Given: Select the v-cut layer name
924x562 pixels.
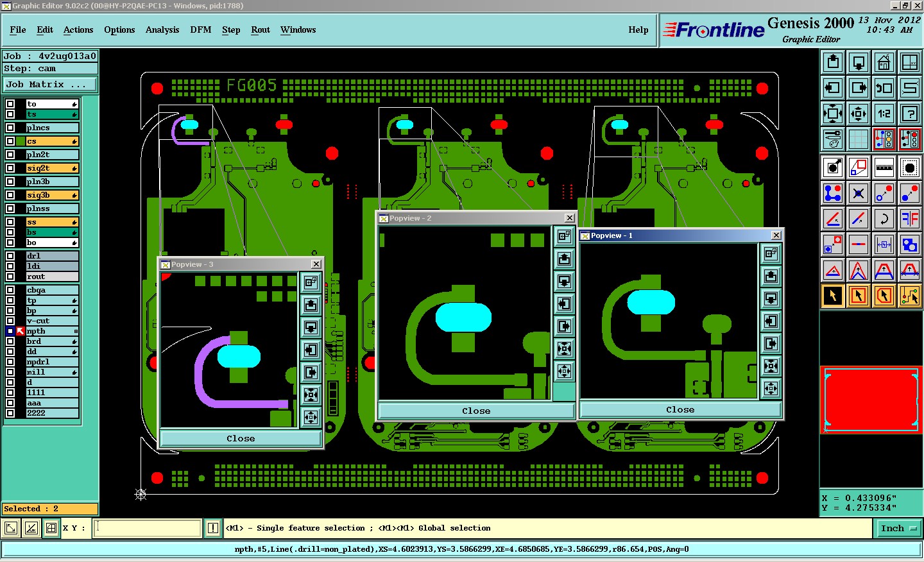Looking at the screenshot, I should point(52,321).
